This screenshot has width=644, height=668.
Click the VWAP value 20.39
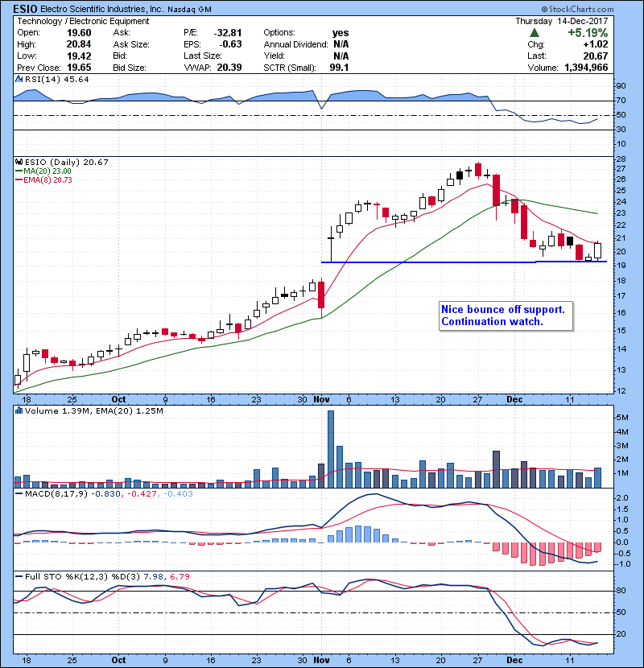(x=229, y=68)
